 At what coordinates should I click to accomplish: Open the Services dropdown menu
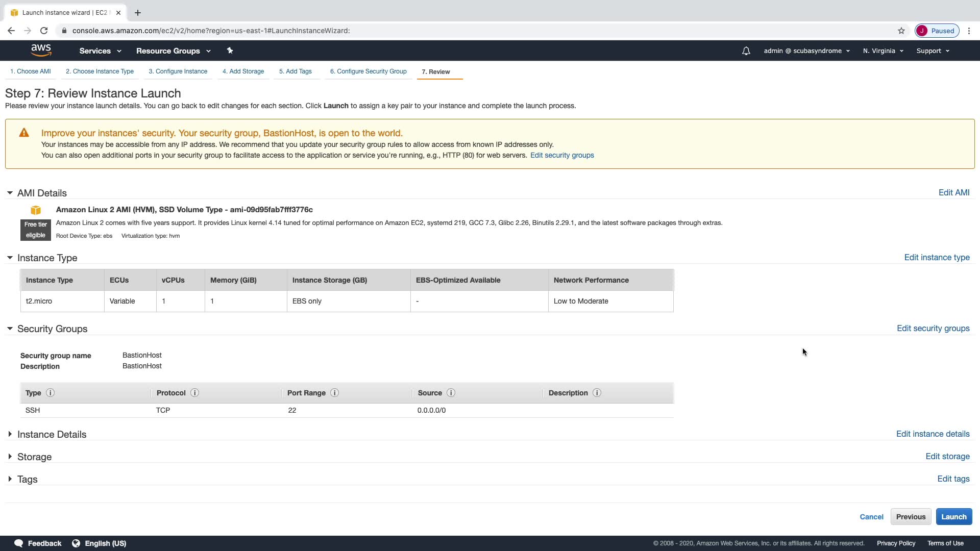pos(100,51)
